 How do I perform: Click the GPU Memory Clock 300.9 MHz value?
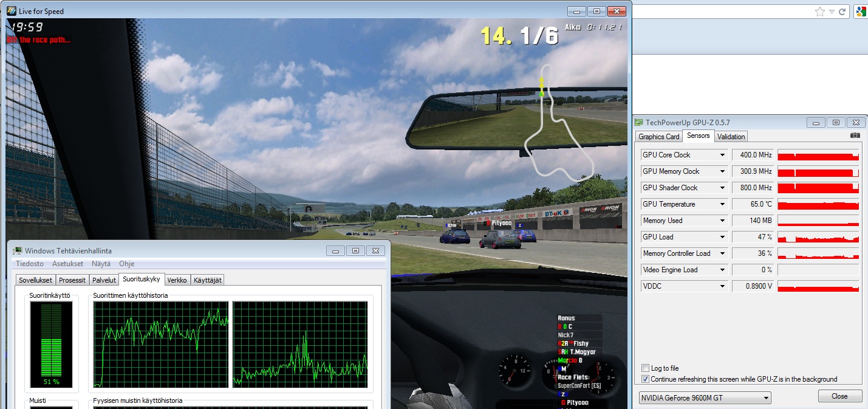coord(754,171)
